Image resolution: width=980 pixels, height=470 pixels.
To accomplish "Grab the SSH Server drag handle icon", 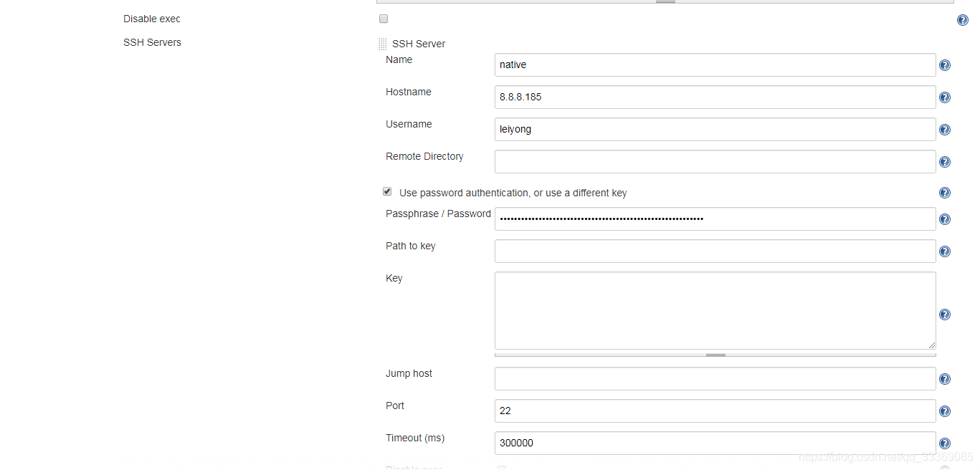I will point(382,44).
